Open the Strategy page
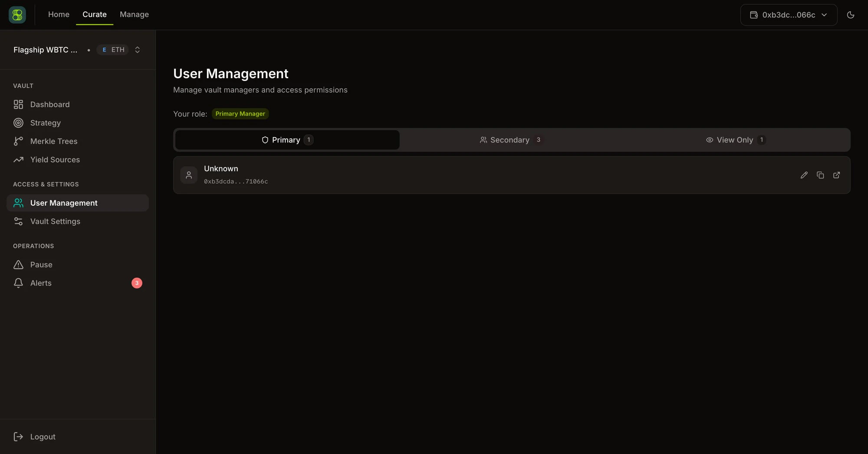Viewport: 868px width, 454px height. point(77,123)
